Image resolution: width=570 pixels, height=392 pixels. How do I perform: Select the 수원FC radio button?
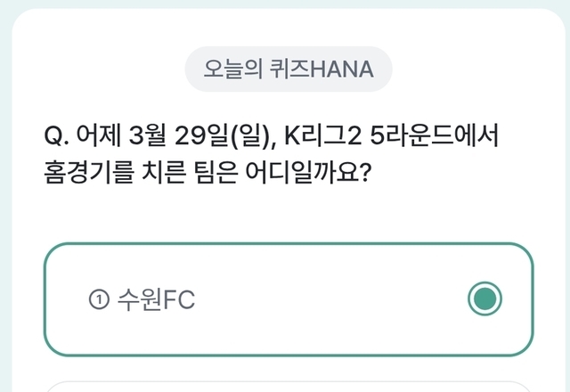485,299
